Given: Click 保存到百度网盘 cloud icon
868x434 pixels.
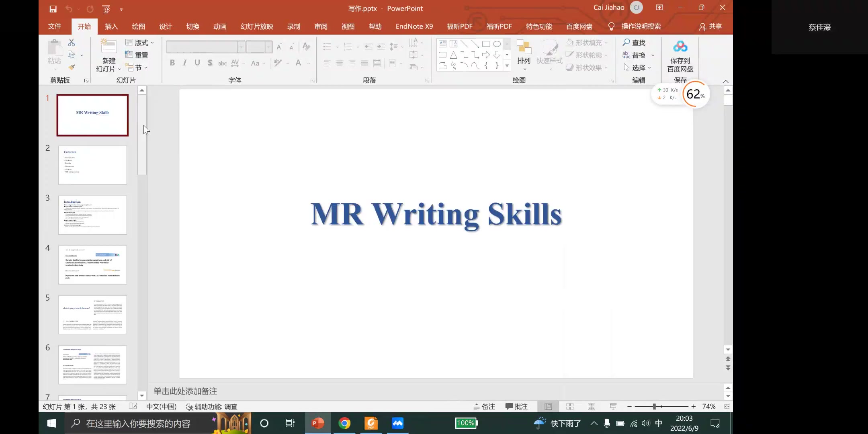Looking at the screenshot, I should 680,47.
